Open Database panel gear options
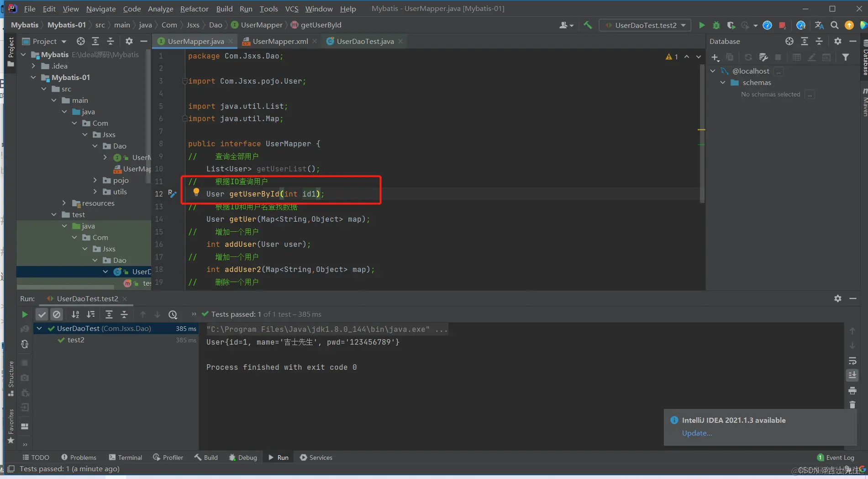 (x=837, y=41)
